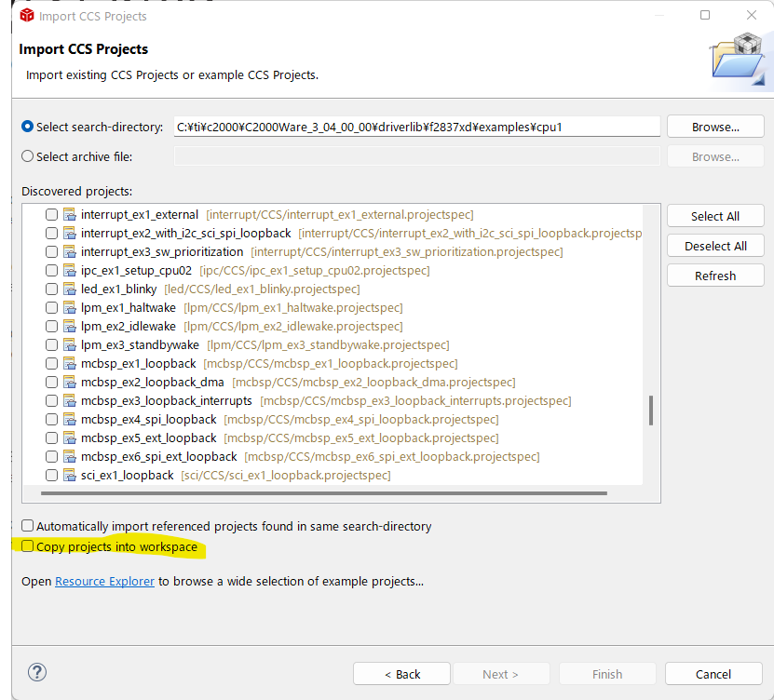Click project icon for sci_ex1_loopback
Viewport: 774px width, 700px height.
pos(70,476)
